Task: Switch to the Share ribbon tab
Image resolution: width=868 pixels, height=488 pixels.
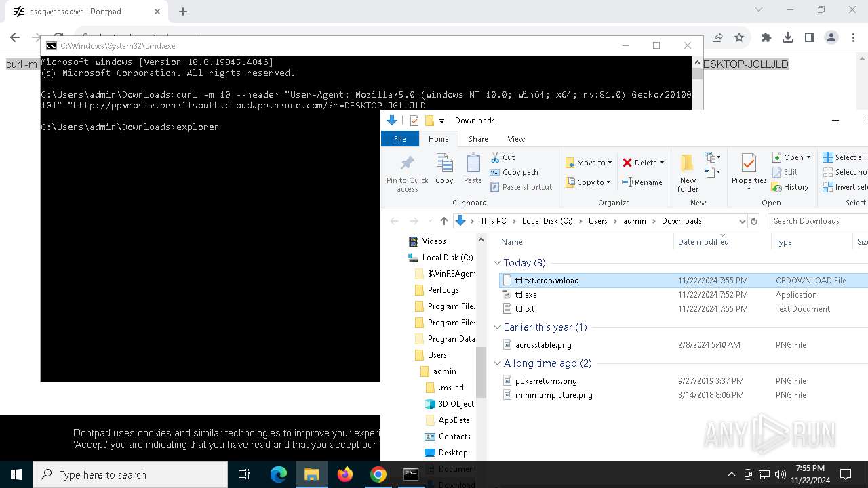Action: click(x=478, y=139)
